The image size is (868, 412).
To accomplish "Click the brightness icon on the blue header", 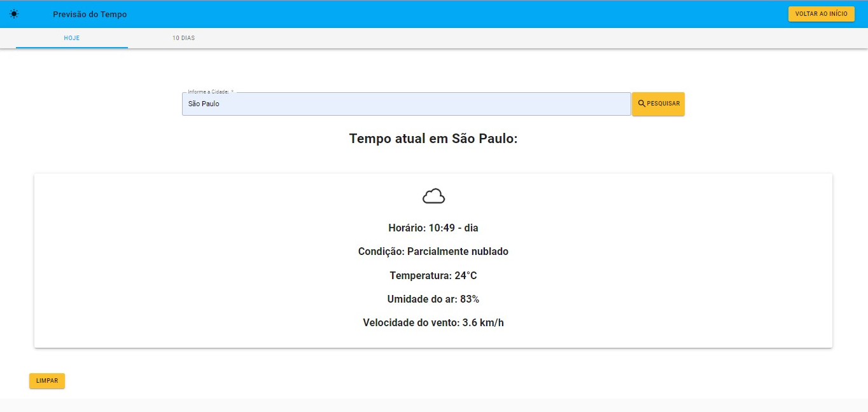I will [x=14, y=13].
